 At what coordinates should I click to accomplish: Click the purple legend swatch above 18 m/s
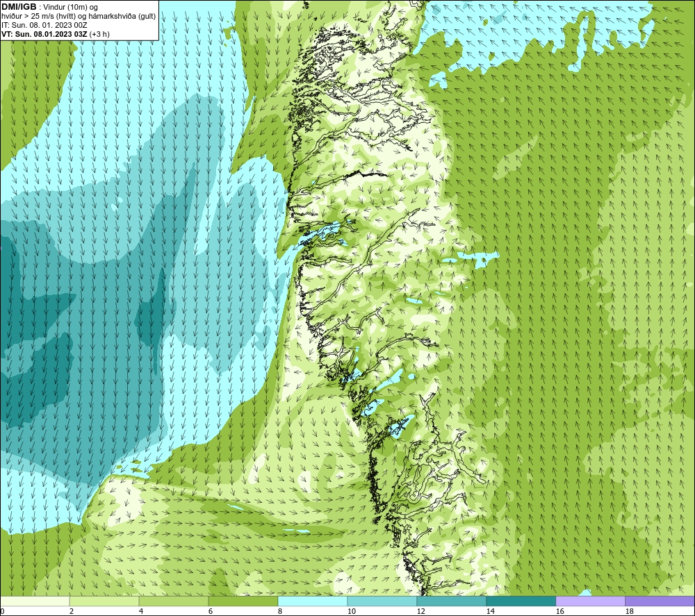(660, 601)
